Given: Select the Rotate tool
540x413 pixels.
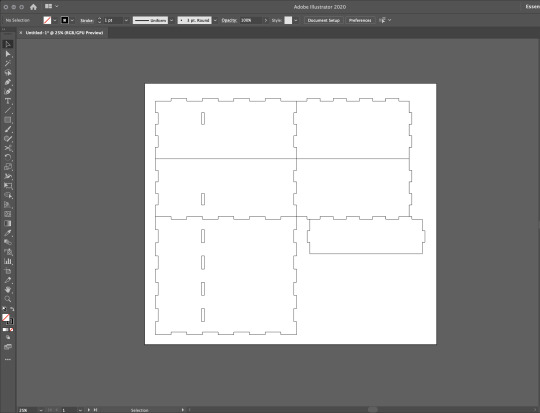Looking at the screenshot, I should tap(8, 157).
